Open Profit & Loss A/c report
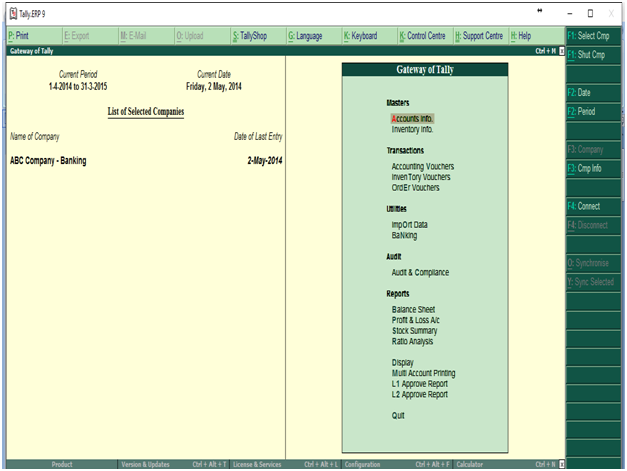The height and width of the screenshot is (471, 627). click(x=415, y=320)
